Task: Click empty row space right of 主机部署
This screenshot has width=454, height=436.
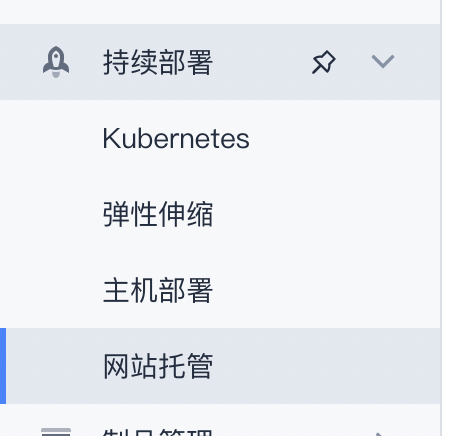Action: coord(327,290)
